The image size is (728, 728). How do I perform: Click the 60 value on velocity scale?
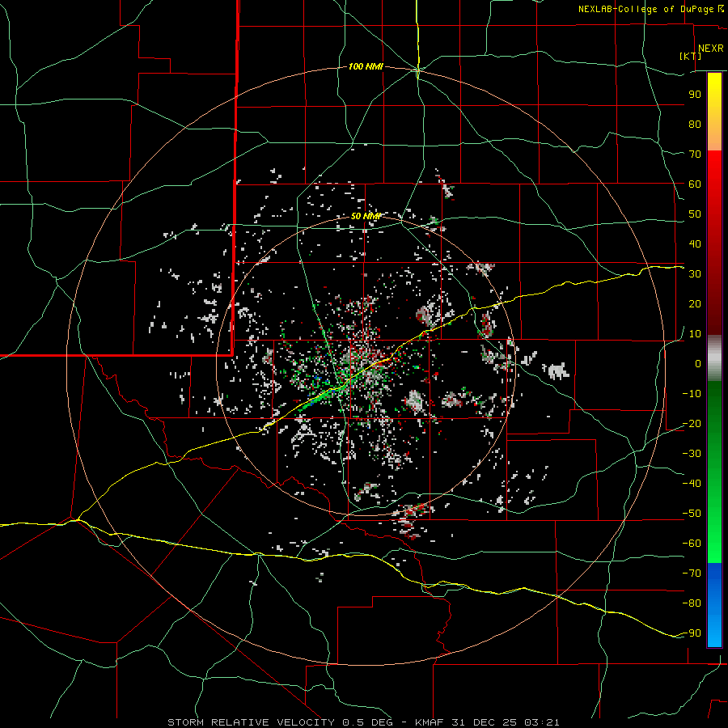point(695,184)
